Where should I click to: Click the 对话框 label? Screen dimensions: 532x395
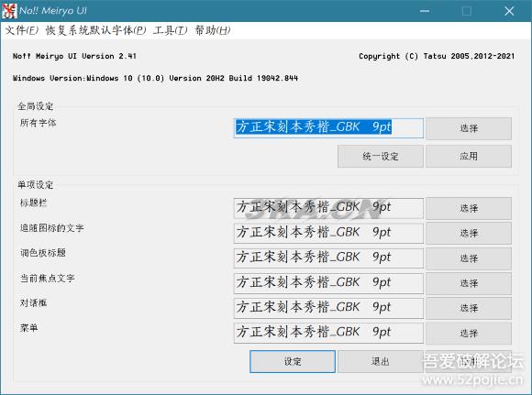coord(33,302)
